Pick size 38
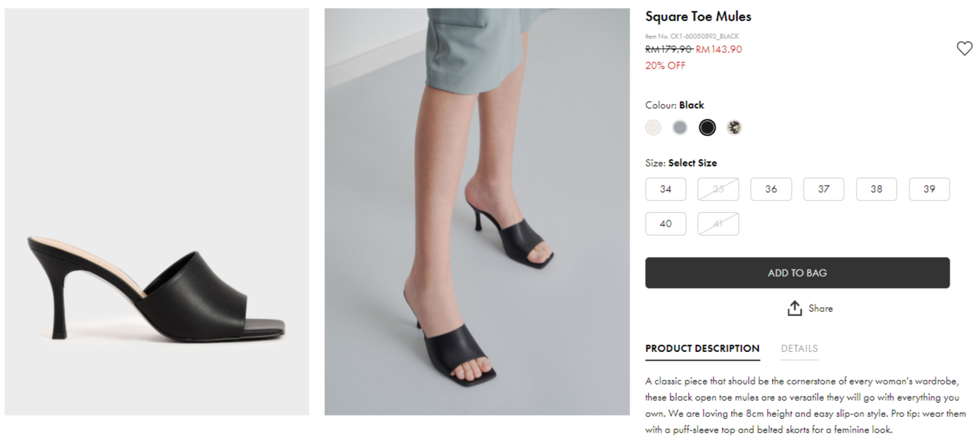980x436 pixels. pyautogui.click(x=876, y=189)
